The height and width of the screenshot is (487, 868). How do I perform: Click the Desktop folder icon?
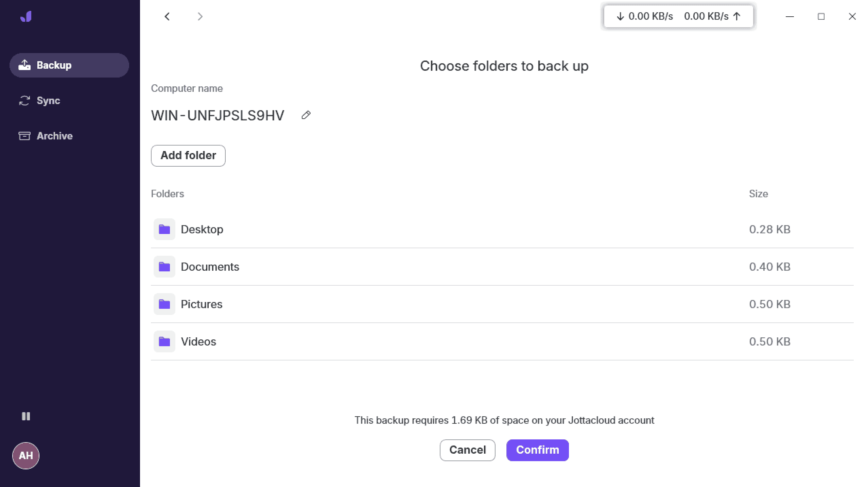tap(164, 229)
